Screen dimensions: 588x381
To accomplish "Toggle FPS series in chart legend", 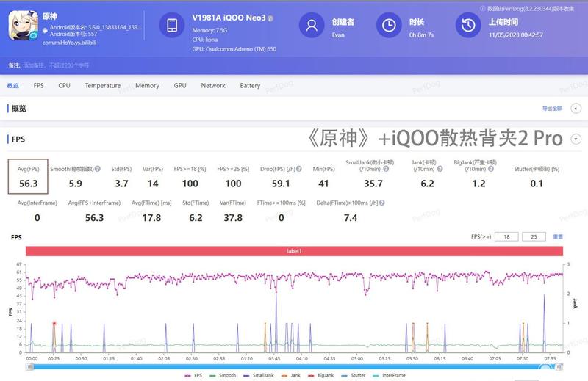I will pos(193,375).
